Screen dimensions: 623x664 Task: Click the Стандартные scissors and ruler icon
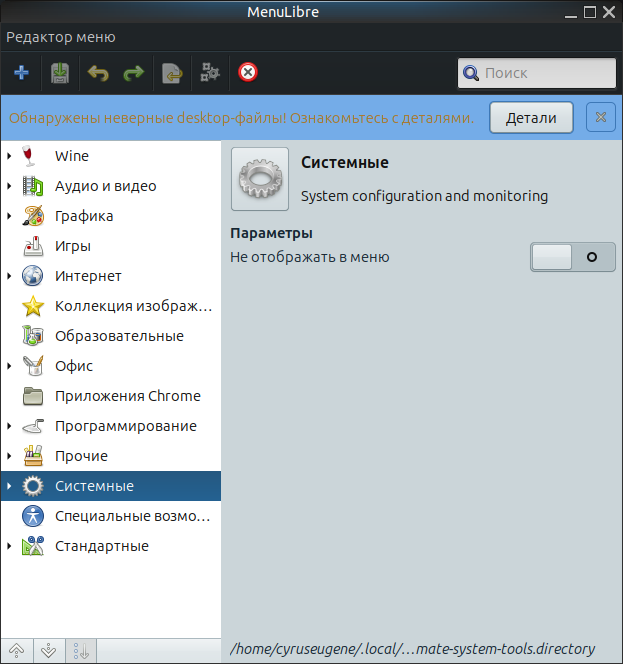pyautogui.click(x=33, y=546)
